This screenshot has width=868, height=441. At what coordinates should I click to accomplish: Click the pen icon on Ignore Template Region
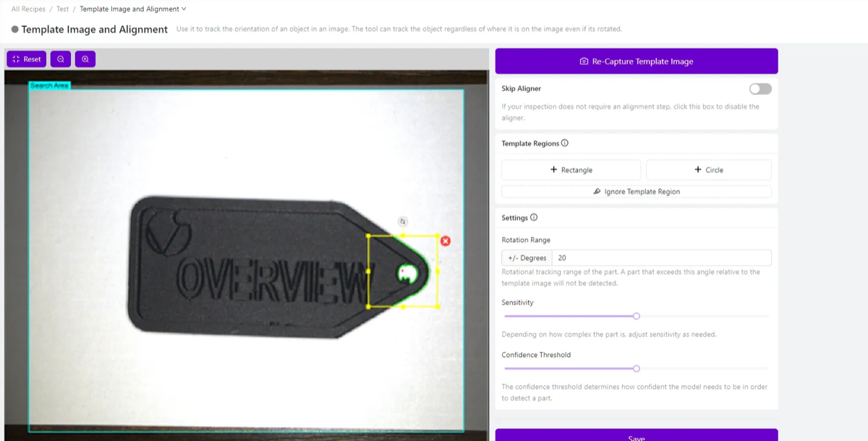(x=597, y=191)
